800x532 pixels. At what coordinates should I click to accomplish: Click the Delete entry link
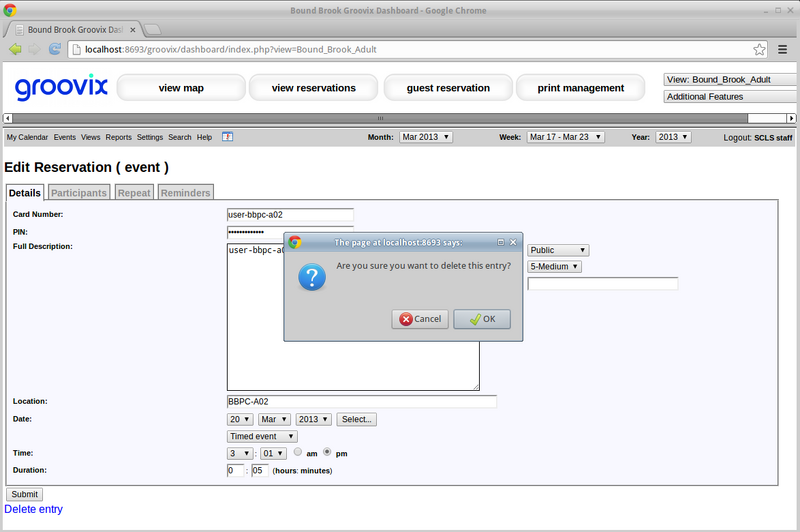click(33, 509)
